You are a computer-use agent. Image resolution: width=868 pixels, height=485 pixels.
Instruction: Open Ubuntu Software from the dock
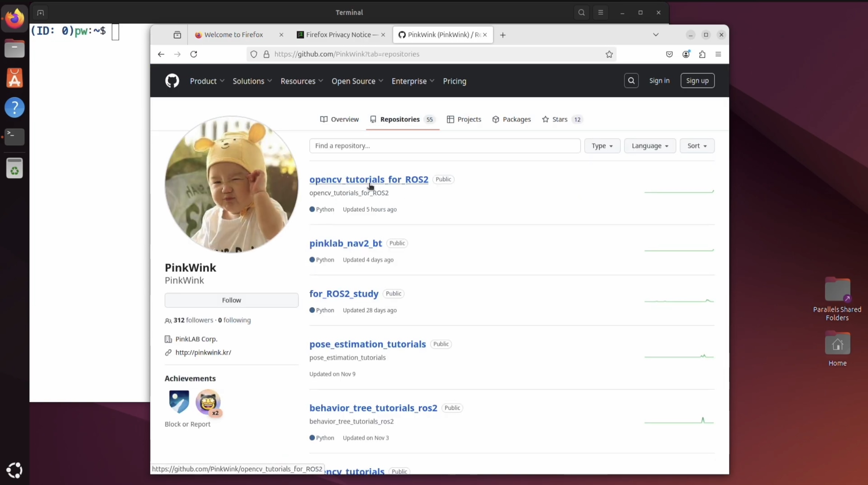15,78
